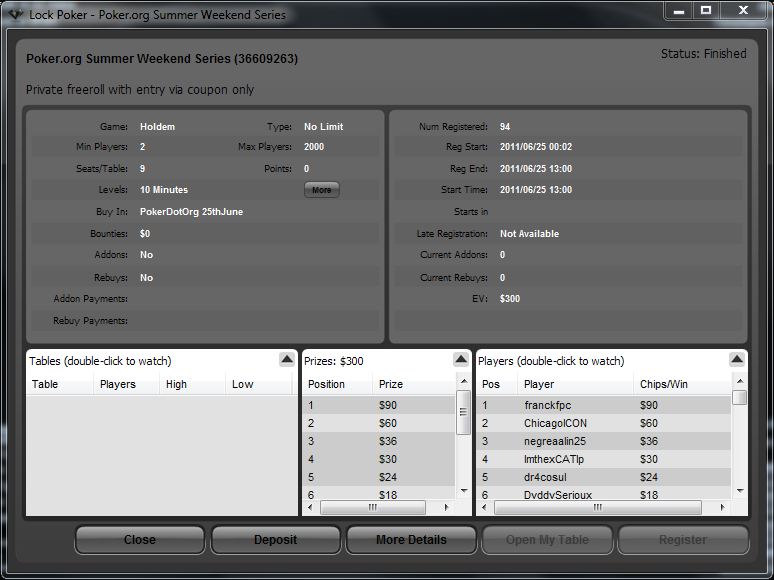The width and height of the screenshot is (774, 580).
Task: Click the Prize column header
Action: coord(415,384)
